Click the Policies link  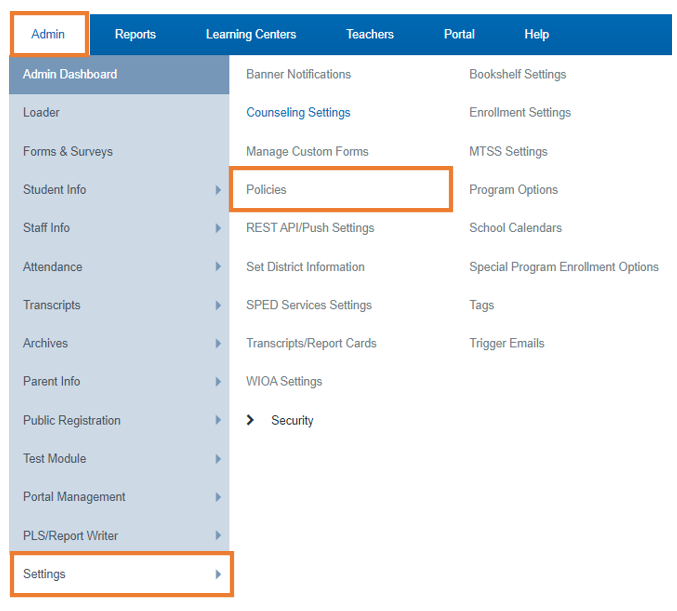[266, 190]
